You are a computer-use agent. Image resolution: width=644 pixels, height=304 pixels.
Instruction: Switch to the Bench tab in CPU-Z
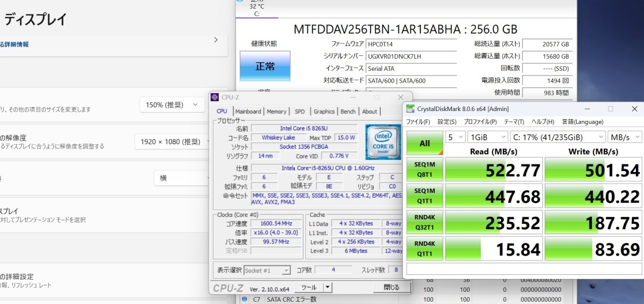[x=348, y=112]
